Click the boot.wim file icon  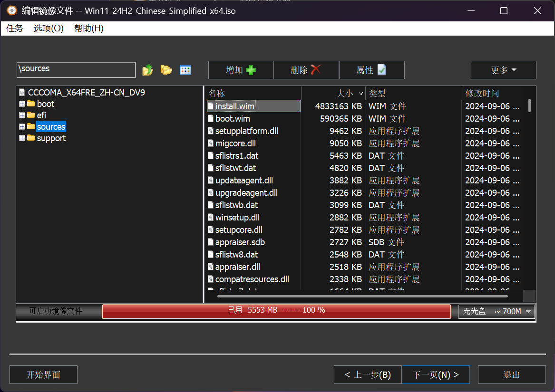[x=211, y=118]
